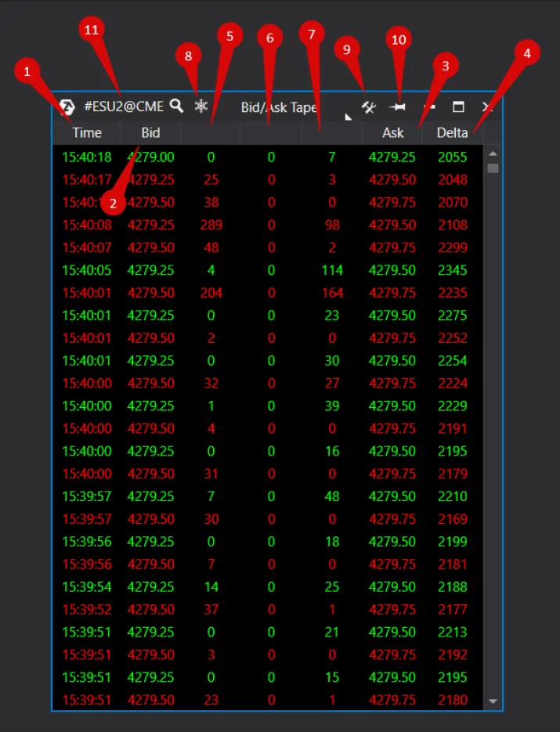Select the 15:40:18 row at the top
560x732 pixels.
point(266,157)
